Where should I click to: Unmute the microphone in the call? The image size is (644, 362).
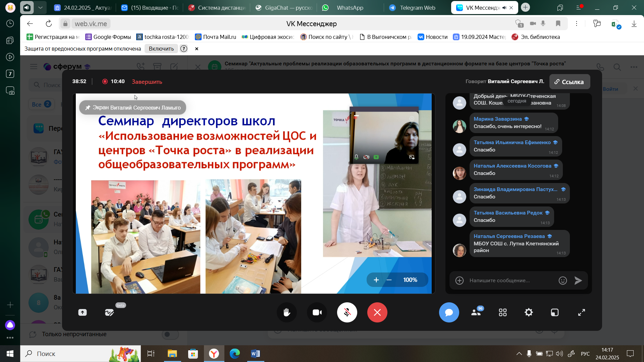(347, 312)
